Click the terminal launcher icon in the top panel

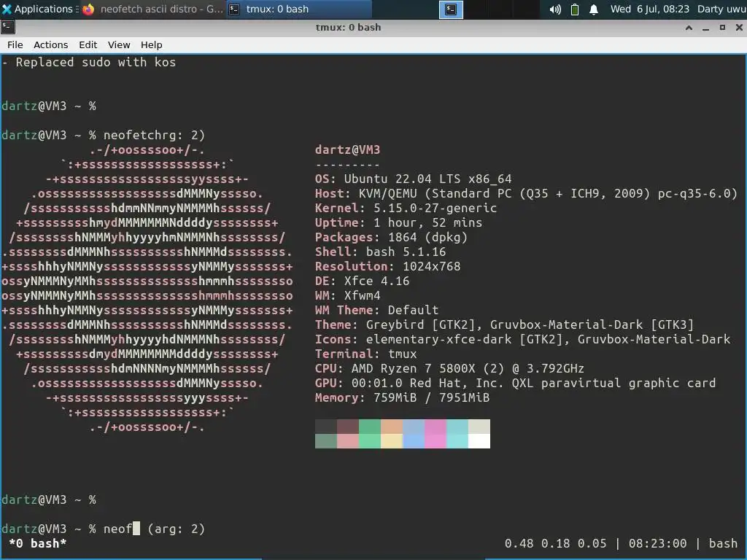451,9
